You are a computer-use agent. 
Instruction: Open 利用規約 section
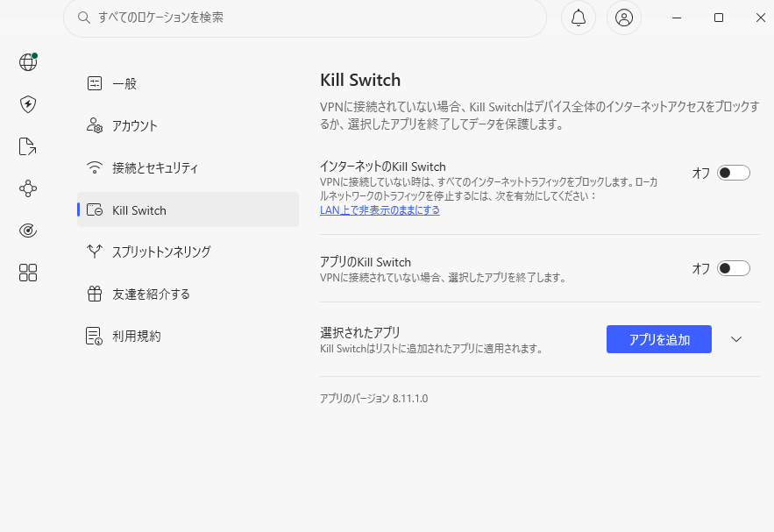188,336
